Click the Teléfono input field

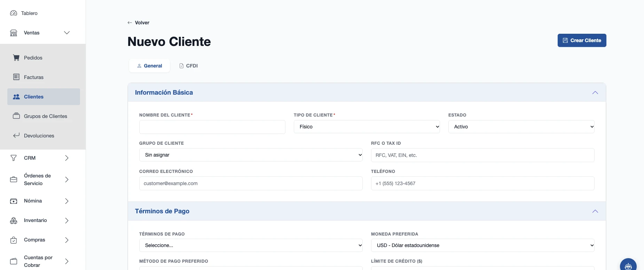[483, 183]
